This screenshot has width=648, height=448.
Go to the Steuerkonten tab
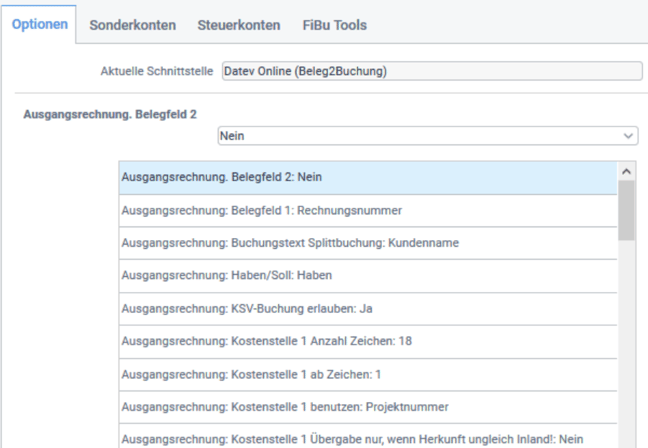[x=238, y=24]
